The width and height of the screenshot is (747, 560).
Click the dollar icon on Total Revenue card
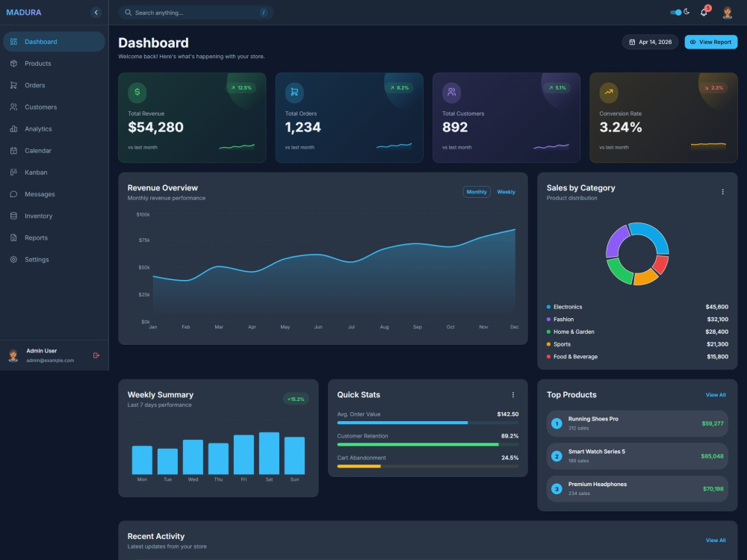[x=137, y=92]
